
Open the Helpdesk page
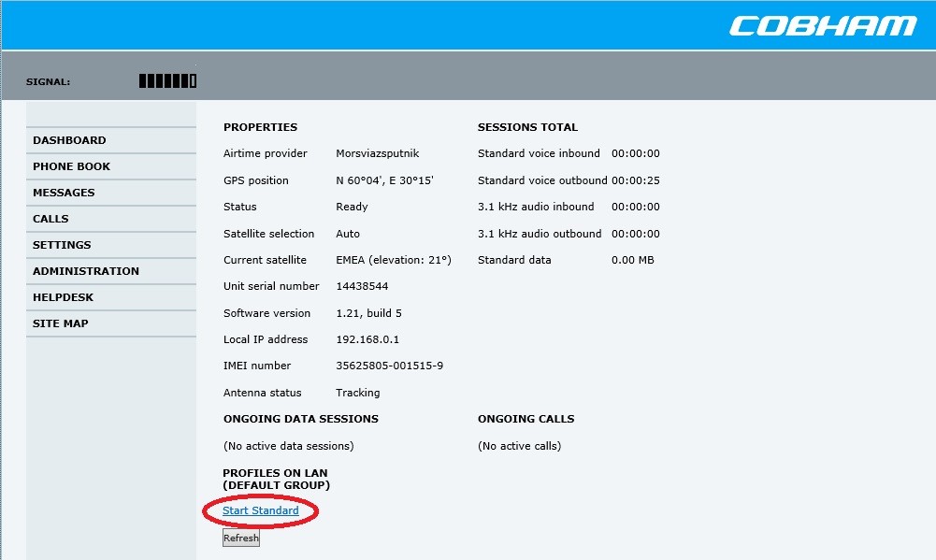coord(63,297)
